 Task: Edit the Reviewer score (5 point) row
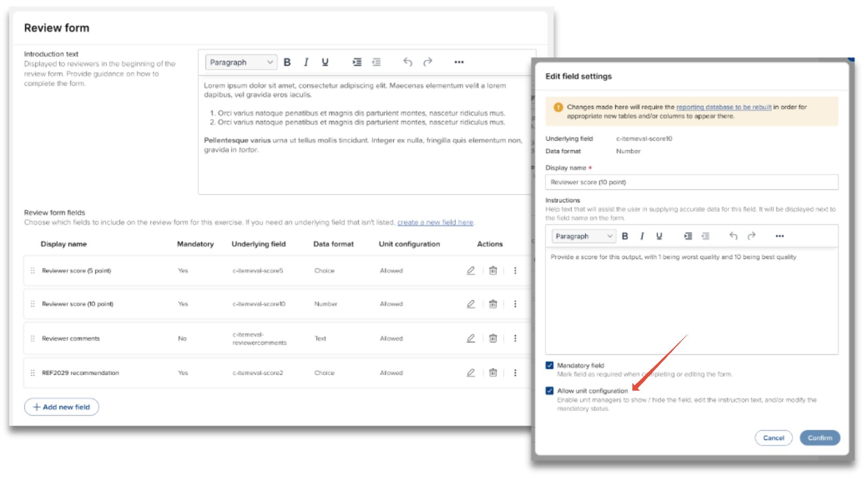(x=471, y=271)
